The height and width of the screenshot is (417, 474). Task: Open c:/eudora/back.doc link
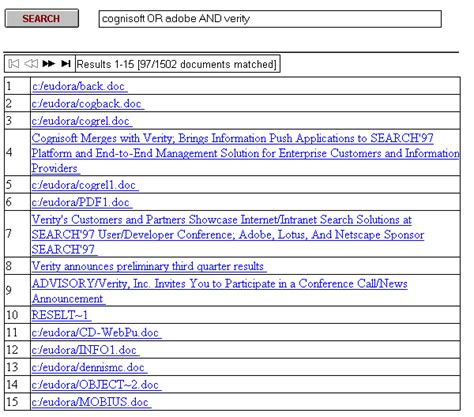point(79,86)
